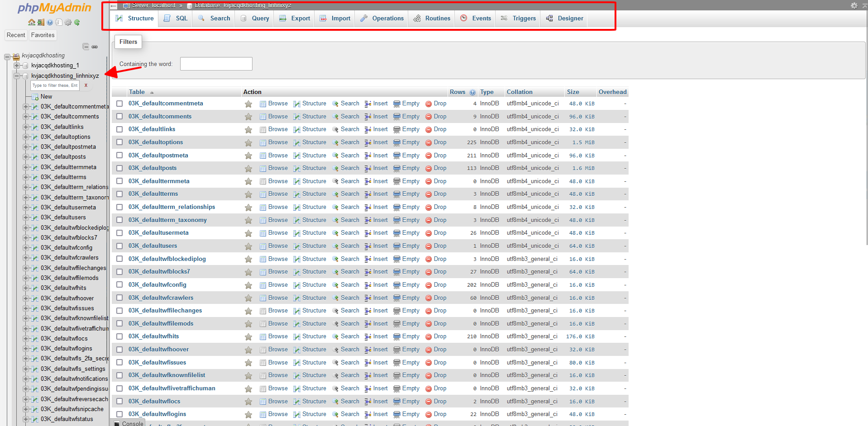Expand 03K_defaultusers tree node
The height and width of the screenshot is (426, 868).
pos(26,218)
